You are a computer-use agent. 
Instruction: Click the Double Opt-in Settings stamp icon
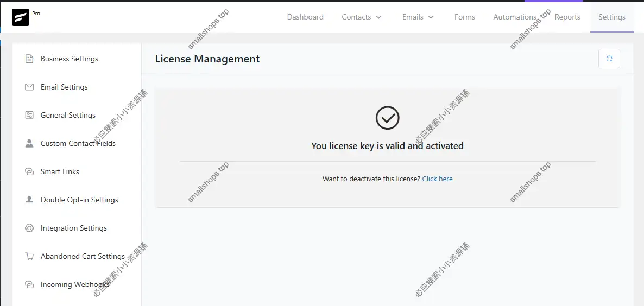click(29, 200)
